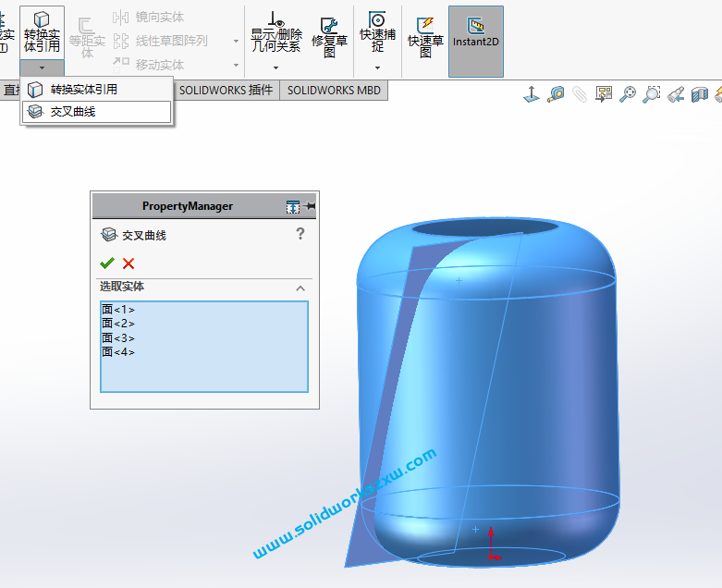Click the Zoom to Area magnifier icon

652,94
